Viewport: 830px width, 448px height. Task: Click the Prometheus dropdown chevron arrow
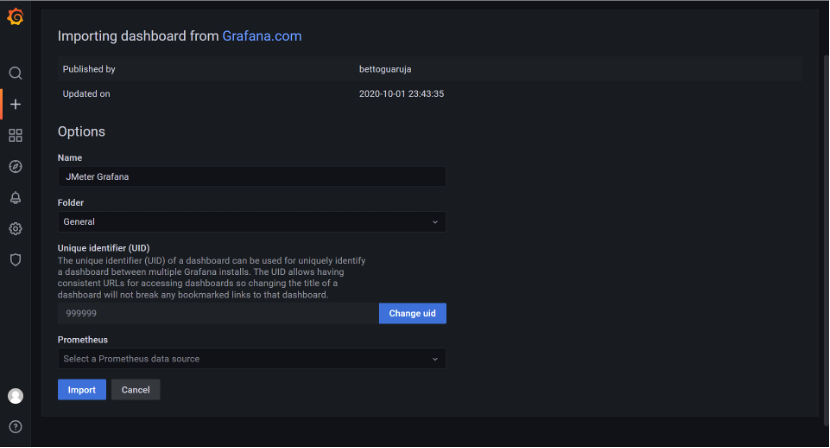pos(435,360)
